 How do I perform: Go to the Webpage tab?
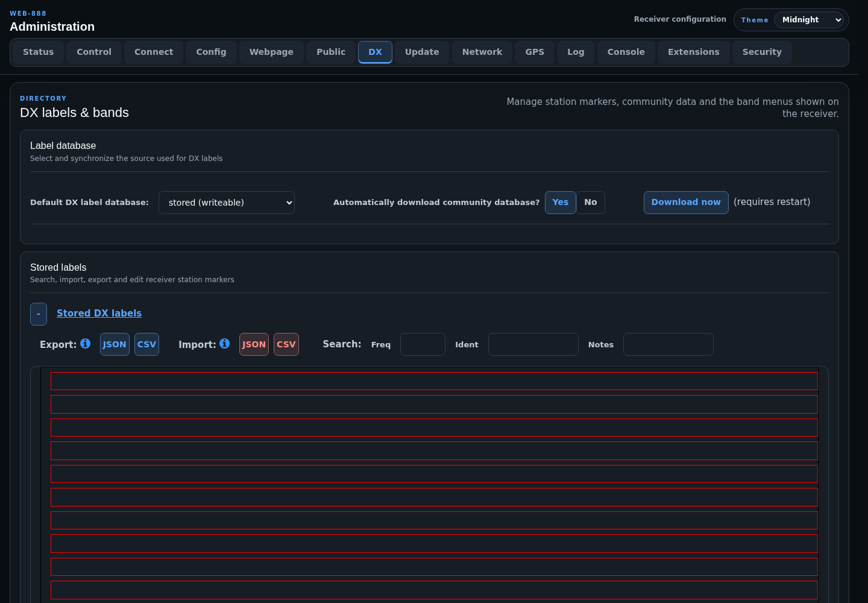coord(271,52)
